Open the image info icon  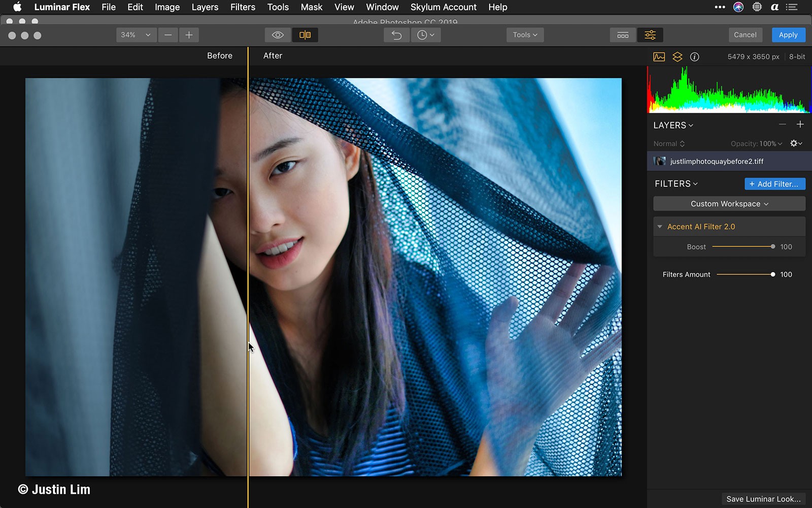(695, 57)
